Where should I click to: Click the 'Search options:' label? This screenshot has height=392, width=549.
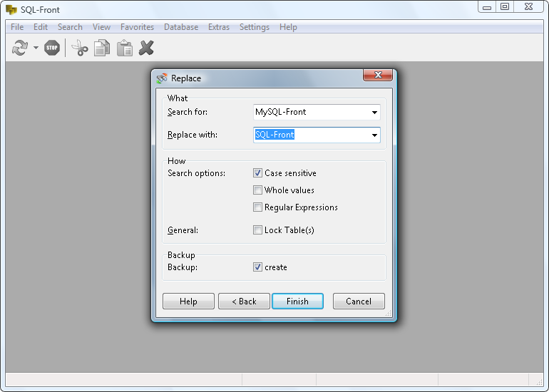coord(196,173)
